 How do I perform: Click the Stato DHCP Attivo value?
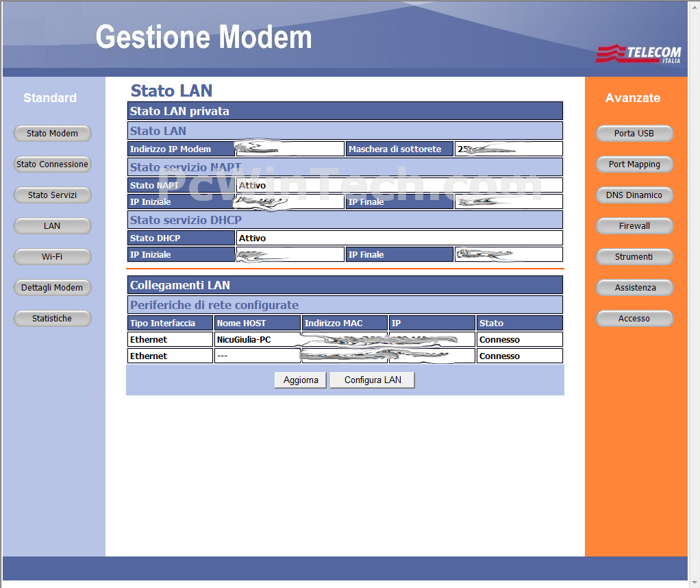[399, 238]
